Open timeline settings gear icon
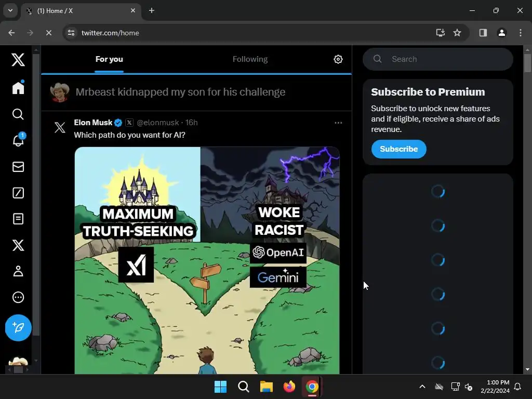 (338, 59)
